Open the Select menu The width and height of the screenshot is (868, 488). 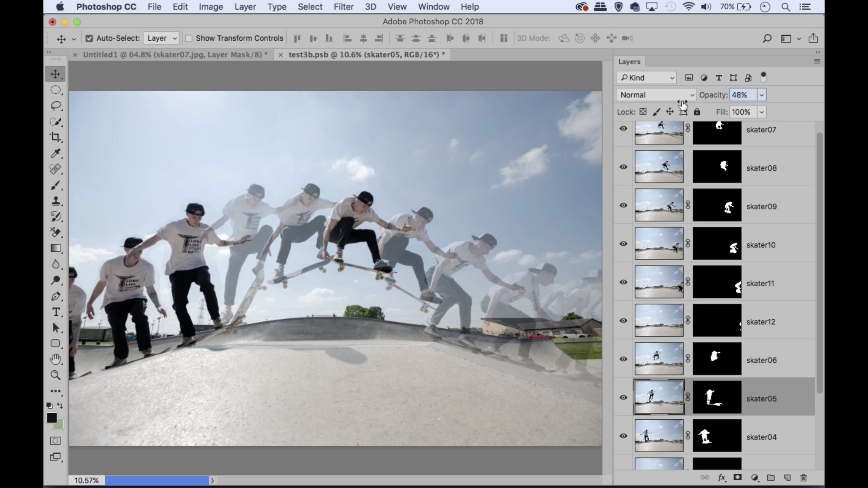(x=310, y=7)
